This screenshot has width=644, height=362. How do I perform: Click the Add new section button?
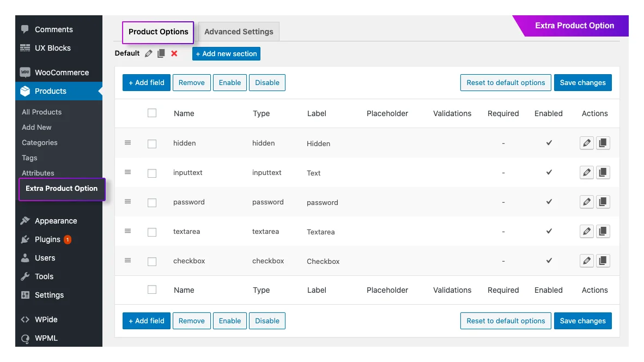pyautogui.click(x=226, y=53)
